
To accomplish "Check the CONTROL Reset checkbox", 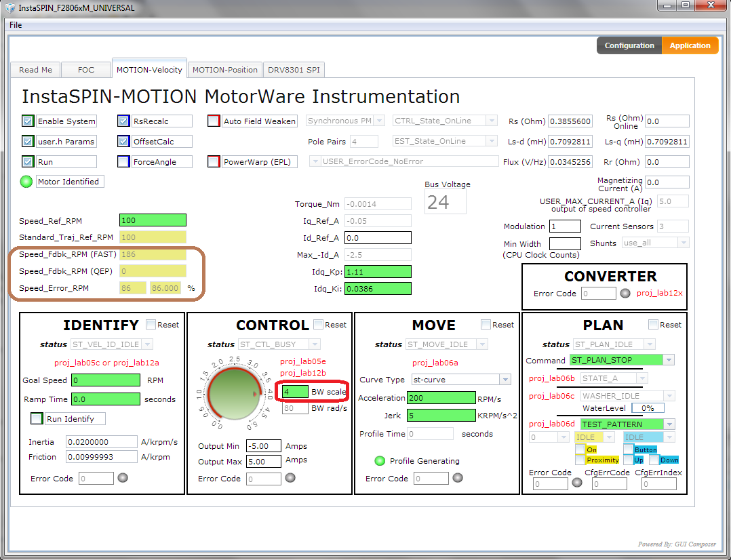I will point(319,324).
